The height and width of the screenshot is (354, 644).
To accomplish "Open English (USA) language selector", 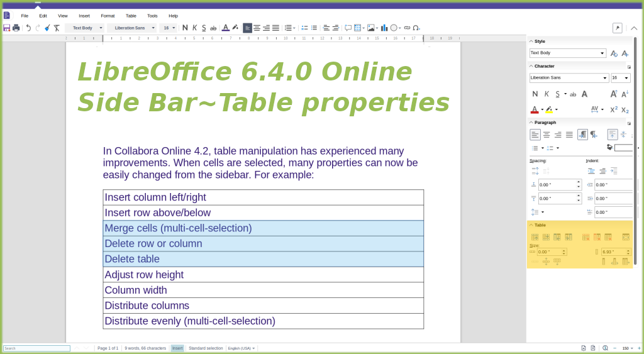I will [241, 348].
